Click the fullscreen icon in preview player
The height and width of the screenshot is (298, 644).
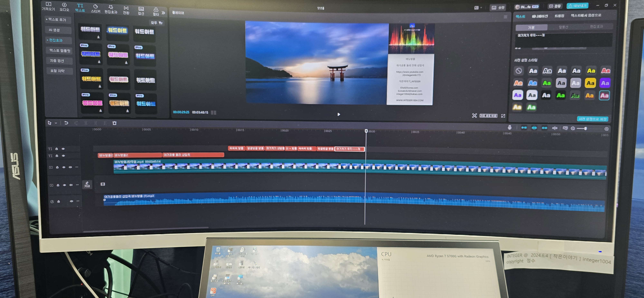(503, 116)
